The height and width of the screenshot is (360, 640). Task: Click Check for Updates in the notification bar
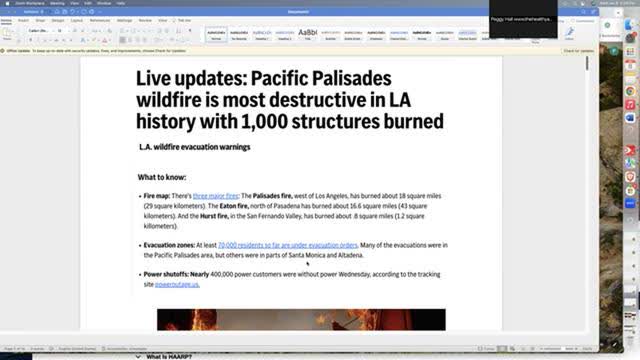[579, 51]
